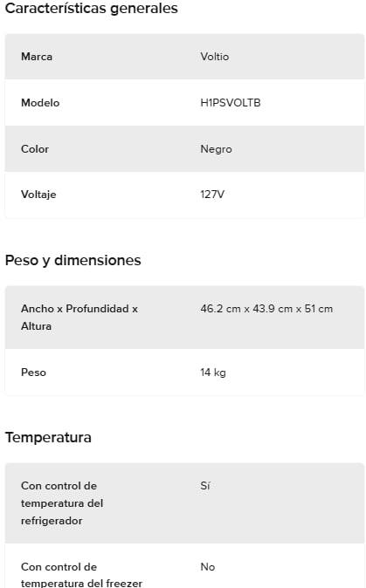Click the 14 kg weight value
Viewport: 366px width, 588px height.
coord(213,373)
